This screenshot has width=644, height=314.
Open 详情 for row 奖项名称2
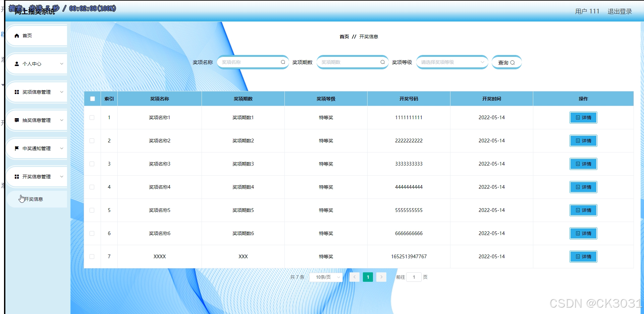583,141
